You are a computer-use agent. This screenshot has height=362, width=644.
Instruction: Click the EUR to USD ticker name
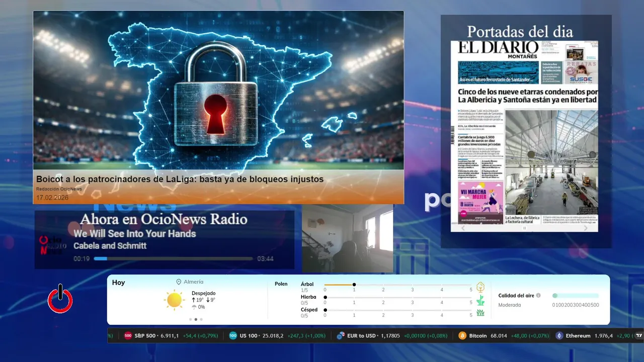tap(362, 336)
